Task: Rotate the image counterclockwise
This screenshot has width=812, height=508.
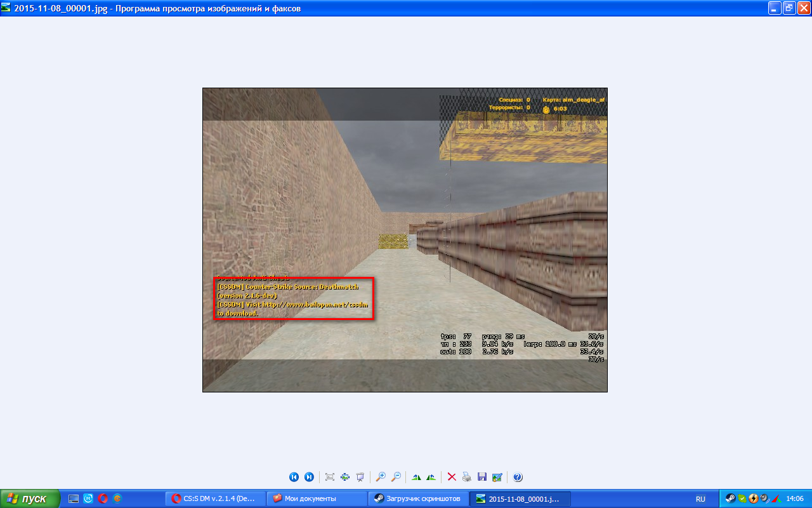Action: [x=431, y=477]
